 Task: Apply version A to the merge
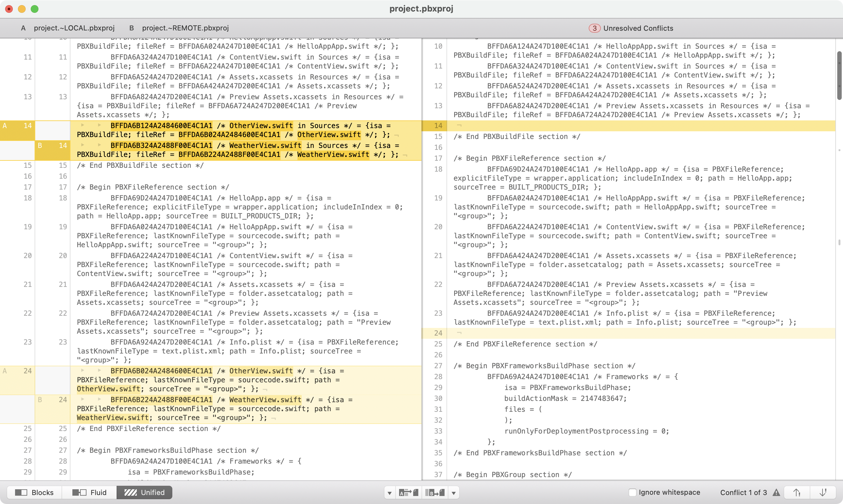[x=409, y=493]
